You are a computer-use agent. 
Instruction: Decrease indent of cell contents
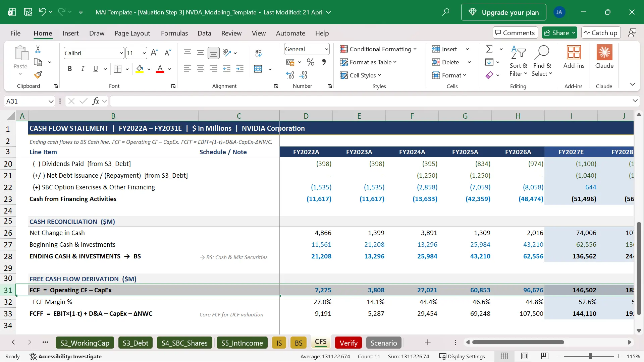pyautogui.click(x=227, y=69)
